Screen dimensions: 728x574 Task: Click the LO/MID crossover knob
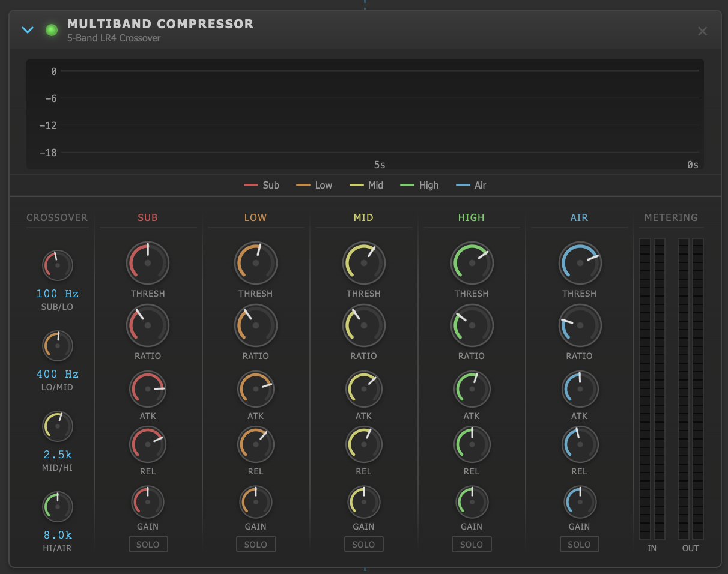(58, 345)
